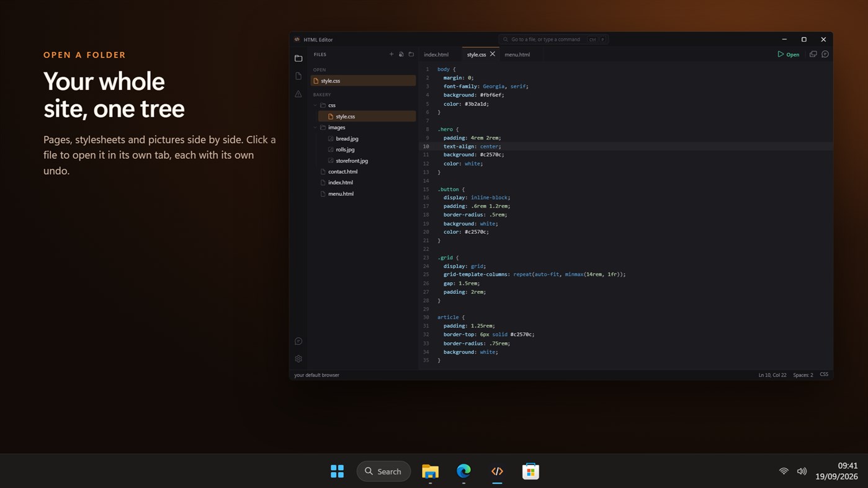Close the style.css tab

493,54
